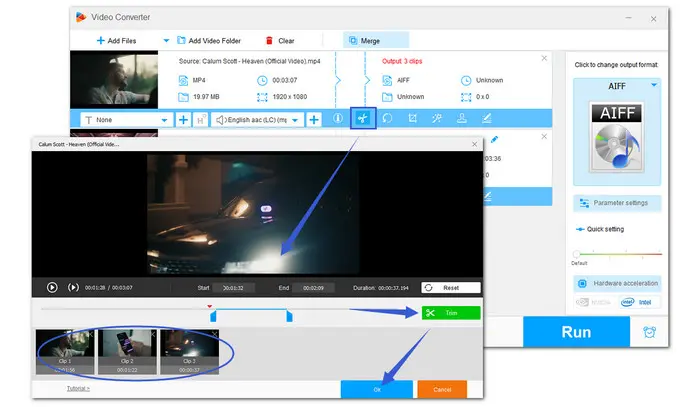Viewport: 700px width, 407px height.
Task: Open subtitle edit pencil in first row toolbar
Action: pyautogui.click(x=487, y=118)
